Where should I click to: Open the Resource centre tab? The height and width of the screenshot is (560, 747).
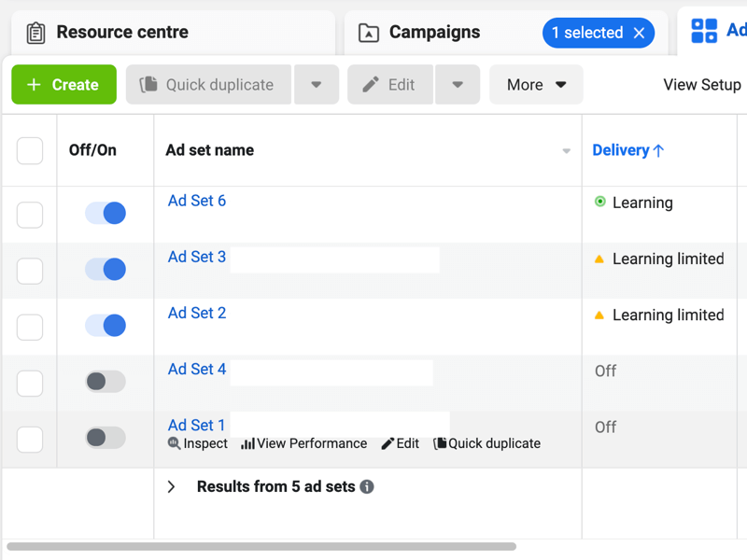coord(121,33)
